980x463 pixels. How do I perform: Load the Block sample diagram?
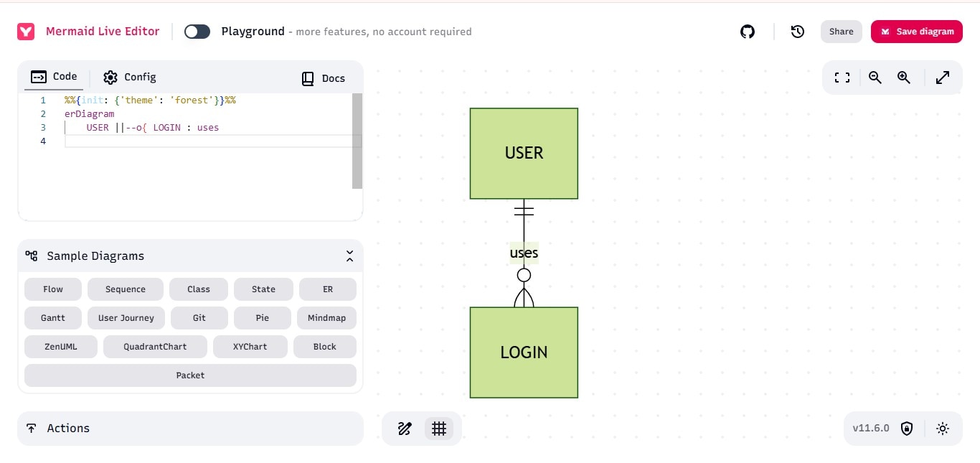325,347
